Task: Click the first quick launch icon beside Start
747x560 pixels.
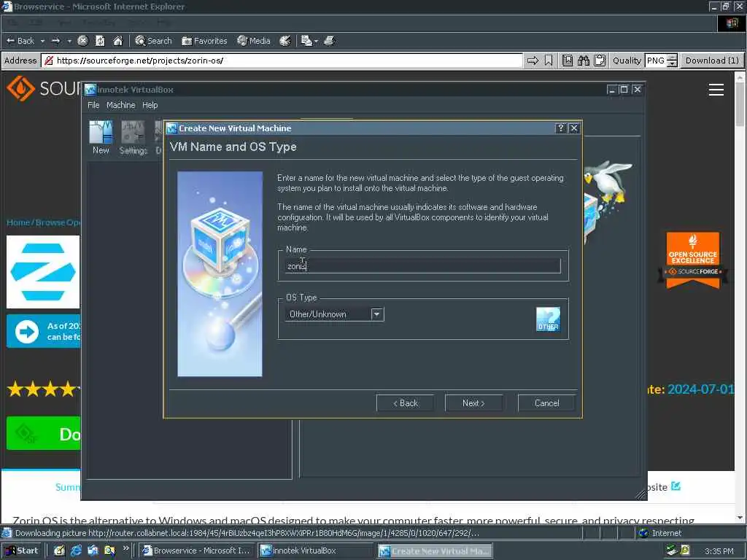Action: tap(59, 551)
